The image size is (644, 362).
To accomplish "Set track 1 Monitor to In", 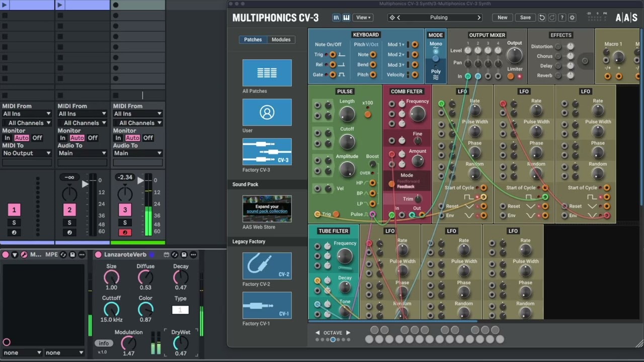I will (7, 138).
